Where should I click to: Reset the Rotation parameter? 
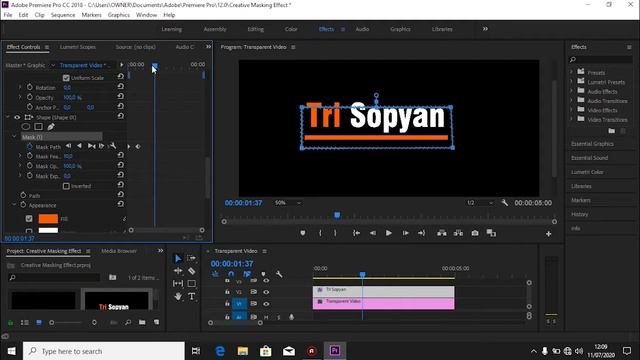click(x=120, y=87)
